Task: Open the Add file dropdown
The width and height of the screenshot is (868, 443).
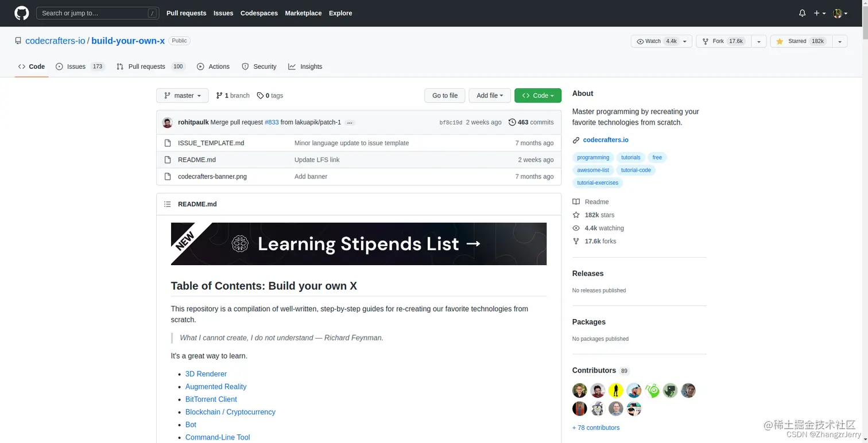Action: [490, 95]
